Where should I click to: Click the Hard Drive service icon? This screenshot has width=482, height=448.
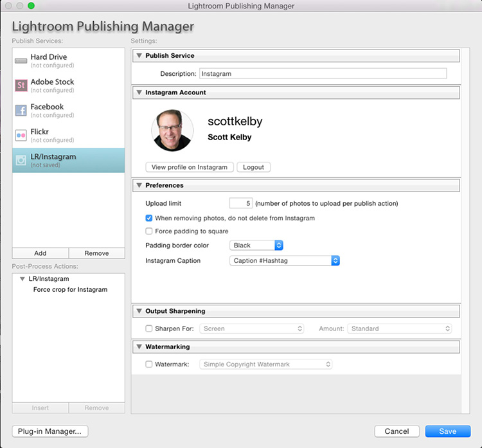coord(21,61)
